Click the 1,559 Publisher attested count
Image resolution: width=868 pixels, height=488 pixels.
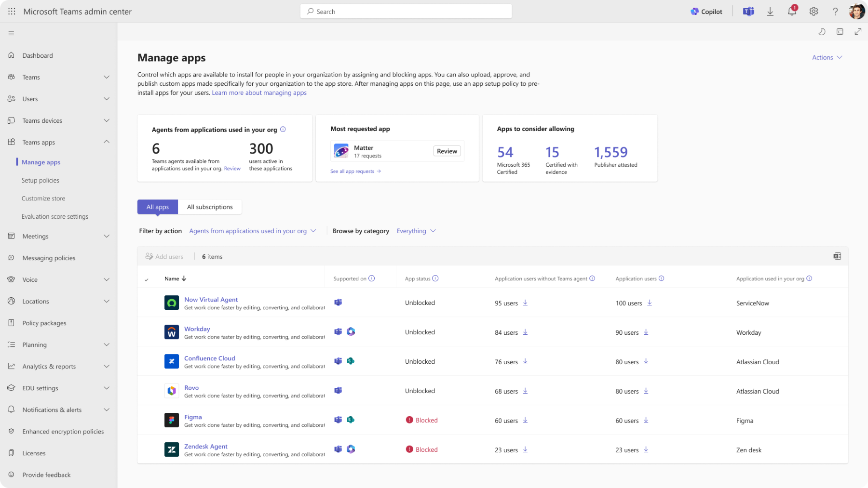(611, 152)
